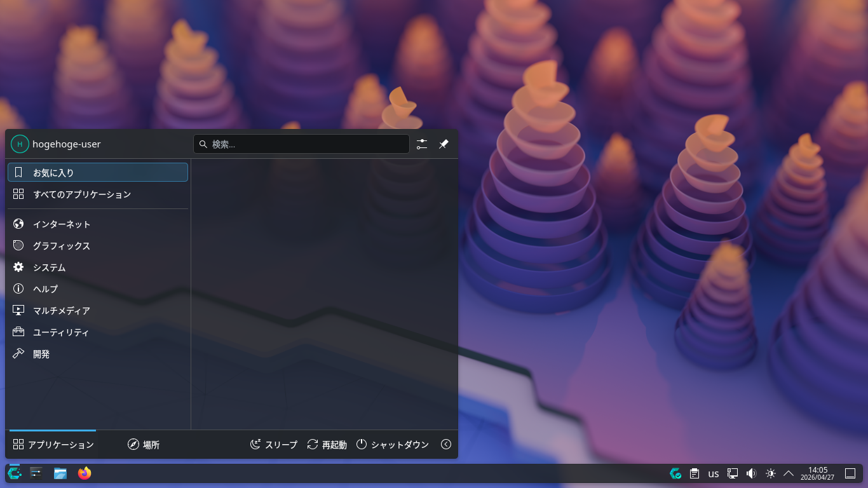Launch Firefox from the taskbar
The height and width of the screenshot is (488, 868).
pyautogui.click(x=83, y=473)
